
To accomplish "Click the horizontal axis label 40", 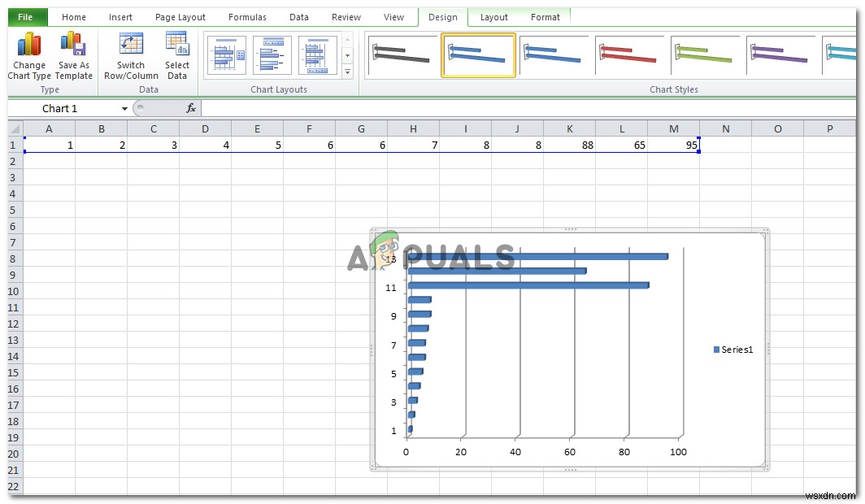I will 515,452.
